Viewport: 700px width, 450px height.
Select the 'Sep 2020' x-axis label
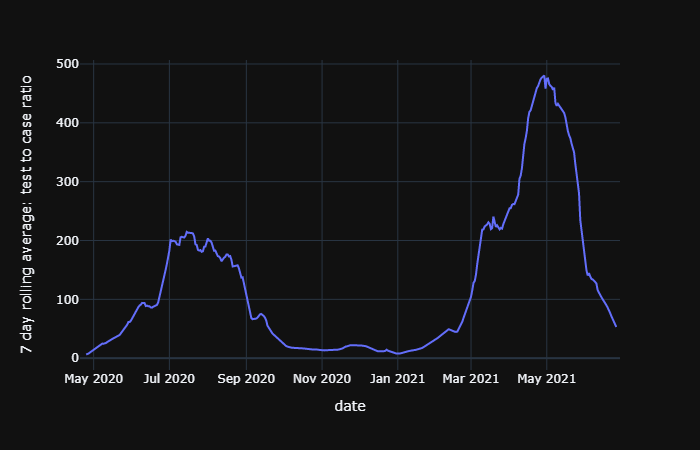click(x=246, y=379)
